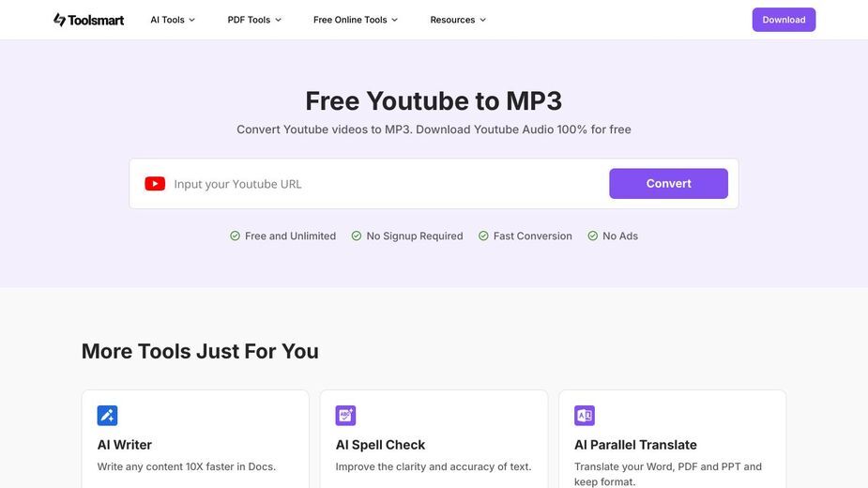The width and height of the screenshot is (868, 488).
Task: Expand the Free Online Tools chevron
Action: (395, 20)
